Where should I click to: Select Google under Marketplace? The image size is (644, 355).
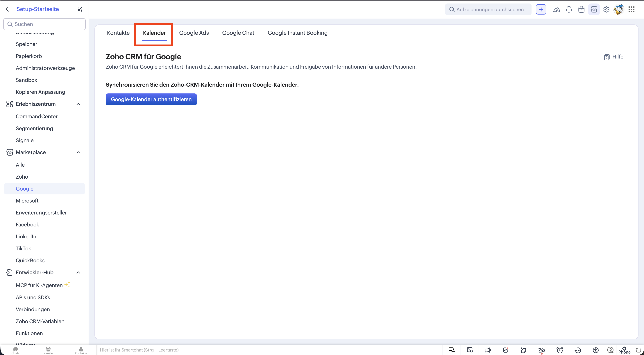pyautogui.click(x=44, y=189)
